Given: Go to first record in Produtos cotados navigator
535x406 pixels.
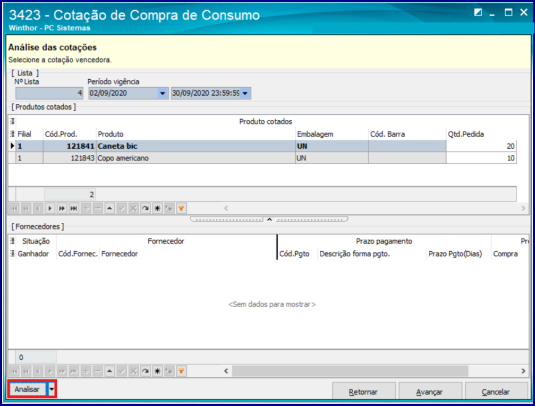Looking at the screenshot, I should click(x=14, y=208).
